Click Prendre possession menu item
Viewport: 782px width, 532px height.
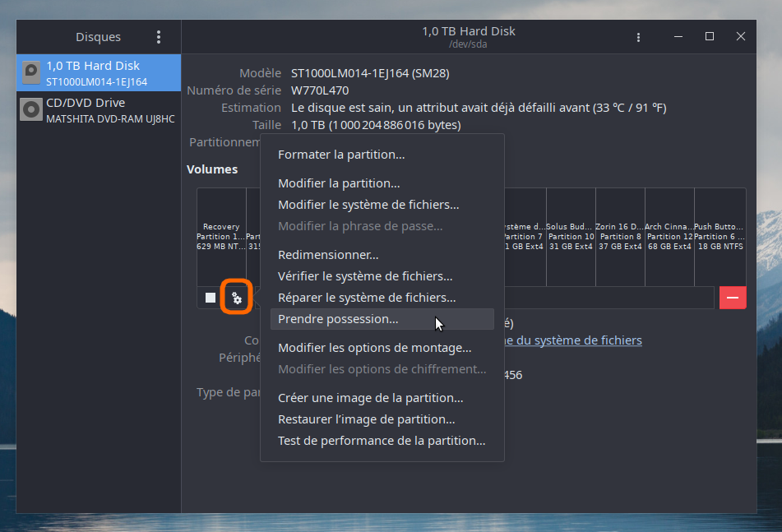tap(338, 319)
